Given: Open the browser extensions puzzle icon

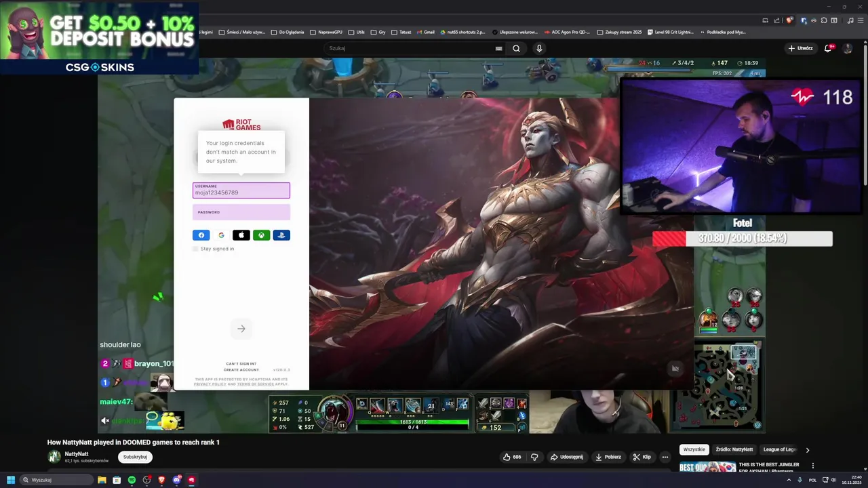Looking at the screenshot, I should tap(824, 20).
